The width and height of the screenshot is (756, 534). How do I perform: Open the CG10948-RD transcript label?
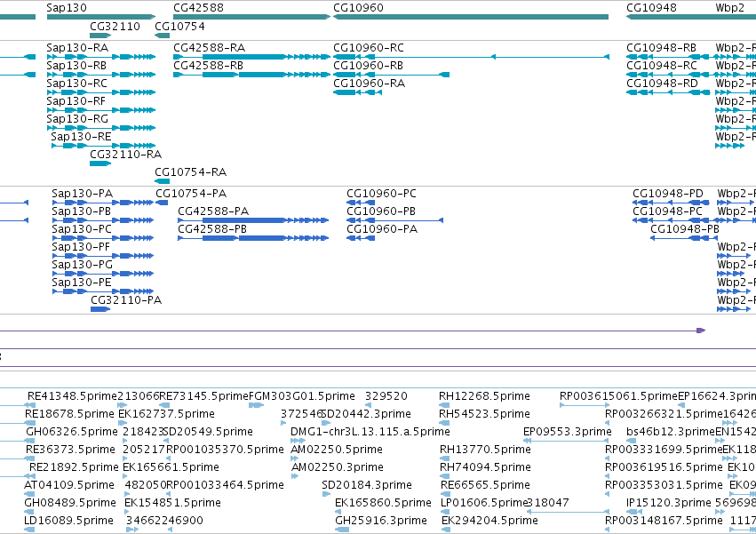pyautogui.click(x=663, y=84)
